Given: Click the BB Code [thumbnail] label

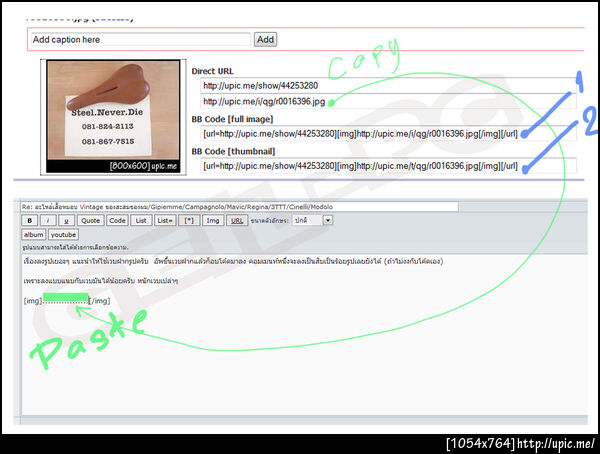Looking at the screenshot, I should tap(233, 151).
